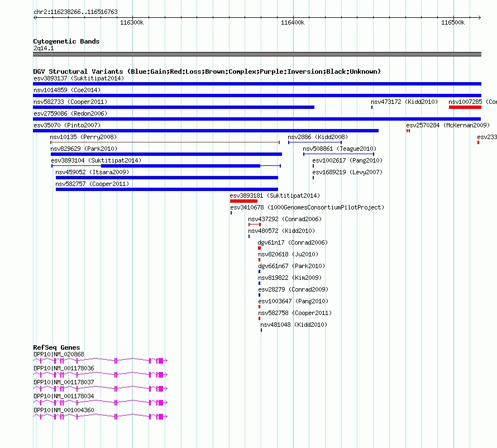This screenshot has width=497, height=448.
Task: Click the blue bar under nsv459052 (Itsara2009)
Action: coord(167,178)
